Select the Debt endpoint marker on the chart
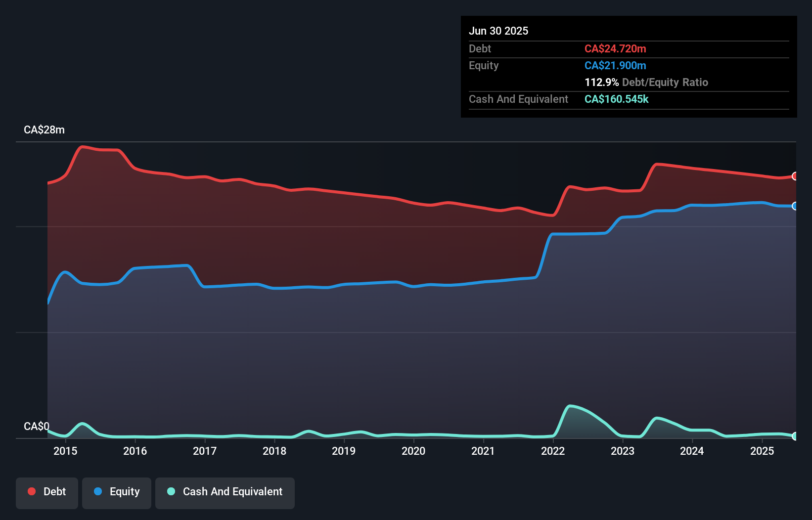Image resolution: width=812 pixels, height=520 pixels. point(794,176)
